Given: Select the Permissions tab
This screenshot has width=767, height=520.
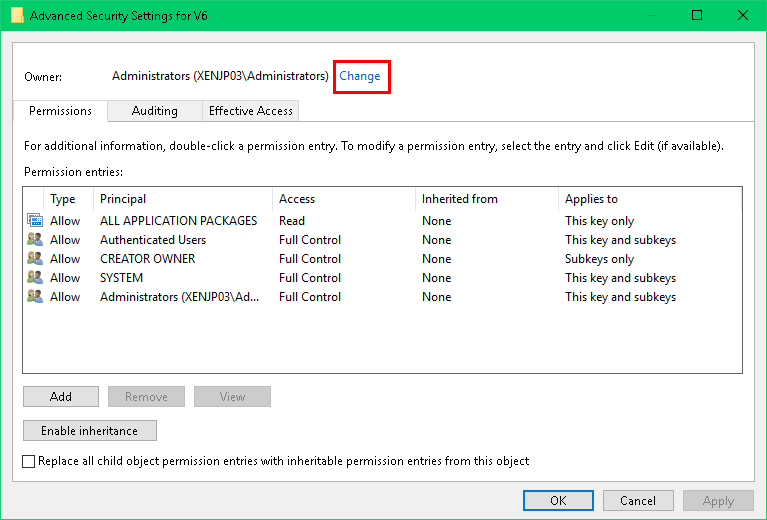Looking at the screenshot, I should point(60,111).
